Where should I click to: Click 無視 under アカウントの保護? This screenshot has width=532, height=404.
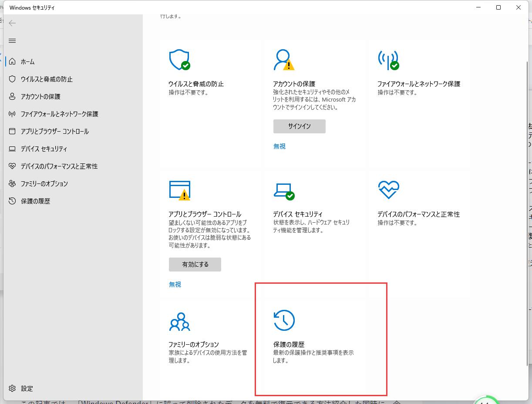(x=279, y=146)
